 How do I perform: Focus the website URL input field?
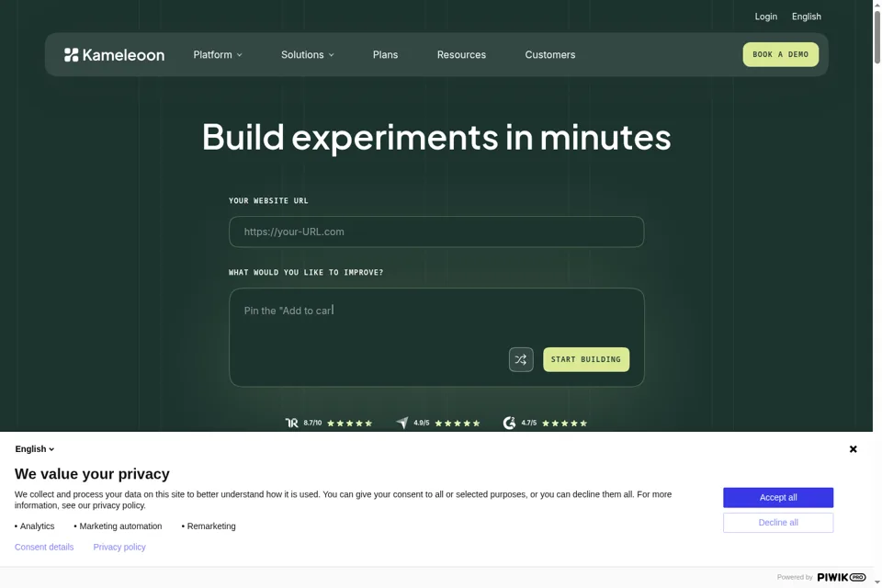click(x=435, y=232)
